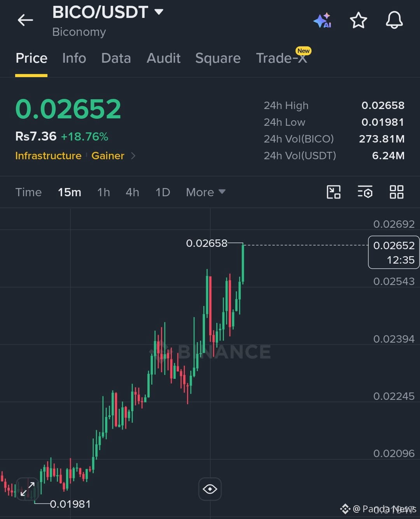Add BICO/USDT to favorites with star
Image resolution: width=420 pixels, height=519 pixels.
coord(358,20)
